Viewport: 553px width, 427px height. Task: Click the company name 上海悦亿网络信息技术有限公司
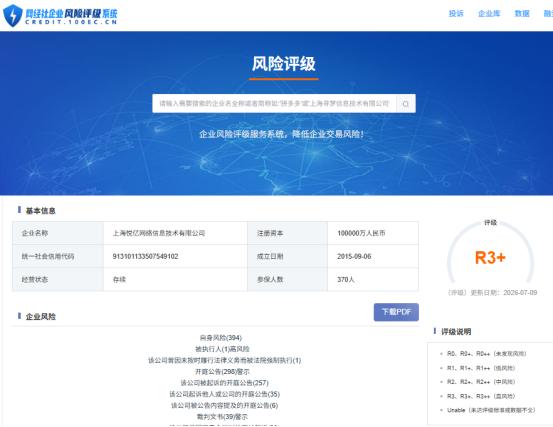(x=159, y=233)
